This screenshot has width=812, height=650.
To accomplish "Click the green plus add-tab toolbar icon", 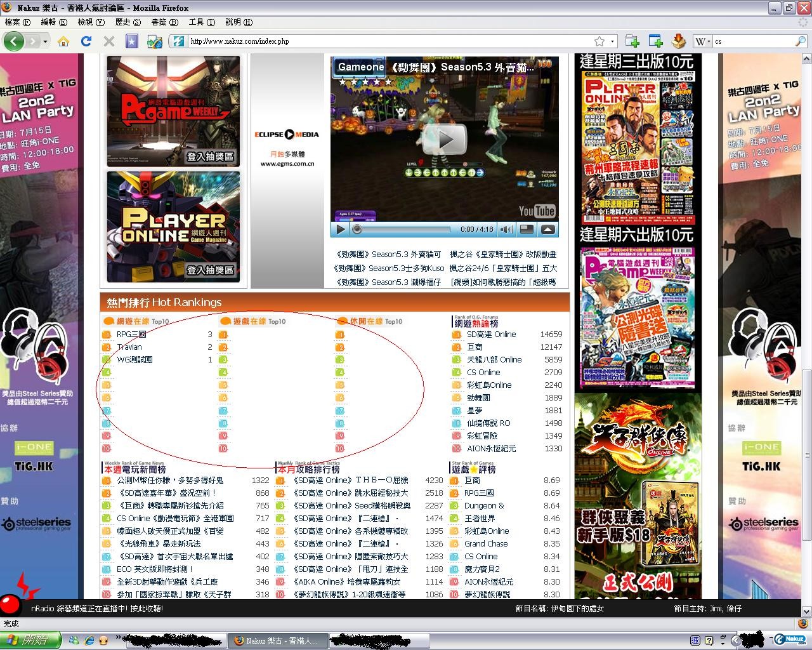I will point(631,41).
